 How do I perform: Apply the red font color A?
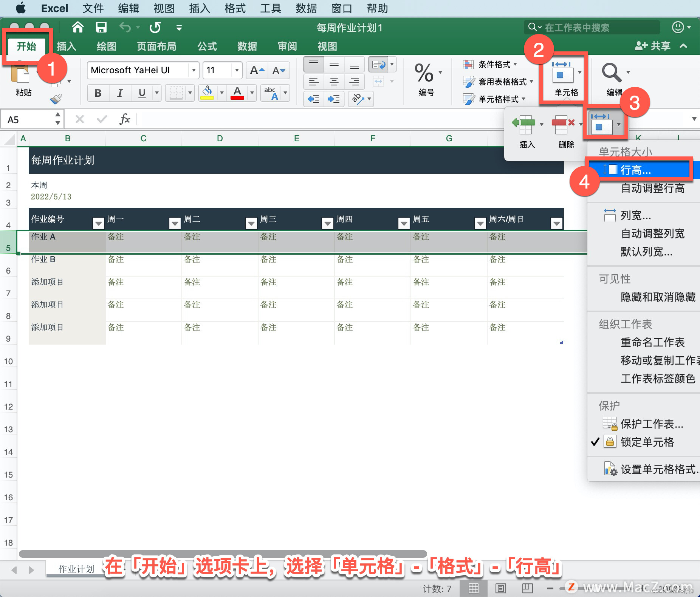[237, 93]
